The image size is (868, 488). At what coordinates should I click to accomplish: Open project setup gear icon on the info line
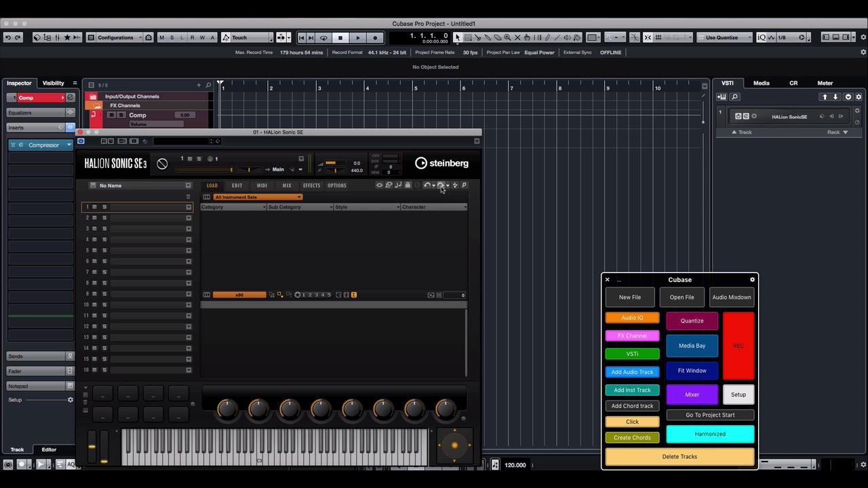click(863, 52)
